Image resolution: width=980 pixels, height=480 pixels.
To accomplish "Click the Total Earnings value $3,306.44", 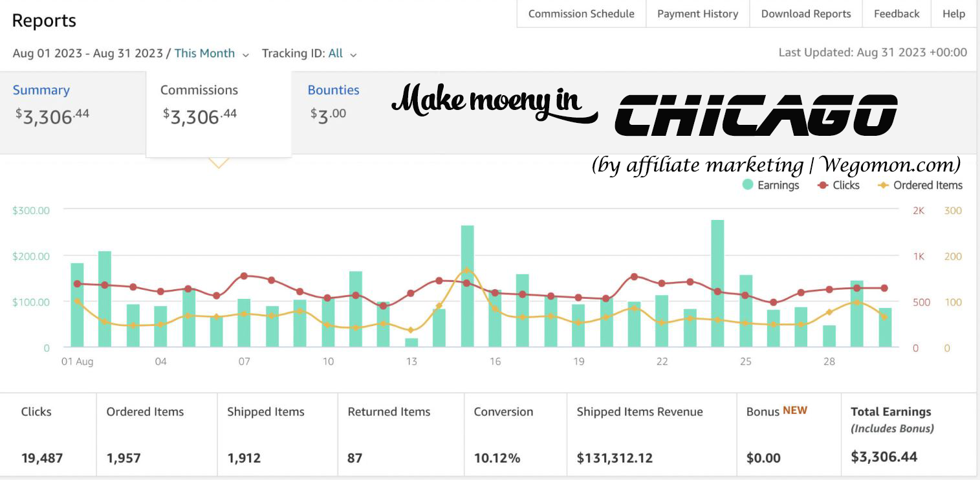I will pyautogui.click(x=884, y=457).
